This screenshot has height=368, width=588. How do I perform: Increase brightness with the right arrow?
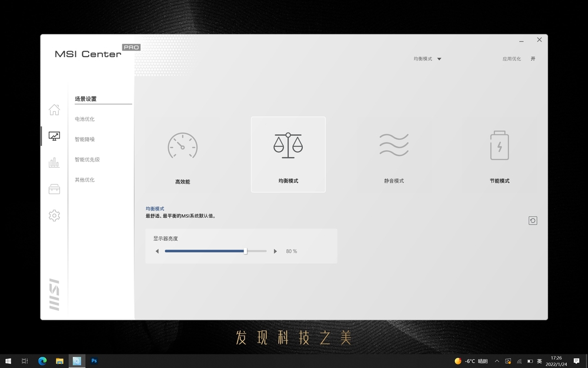pyautogui.click(x=275, y=251)
